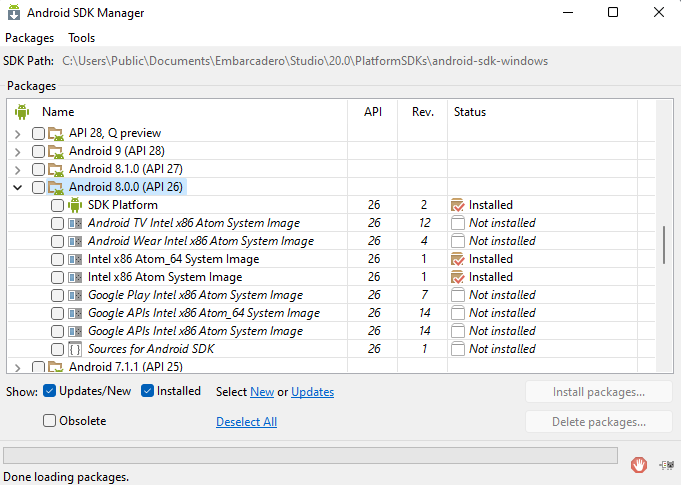Image resolution: width=681 pixels, height=485 pixels.
Task: Click revision 12 of Android TV system image
Action: [424, 223]
